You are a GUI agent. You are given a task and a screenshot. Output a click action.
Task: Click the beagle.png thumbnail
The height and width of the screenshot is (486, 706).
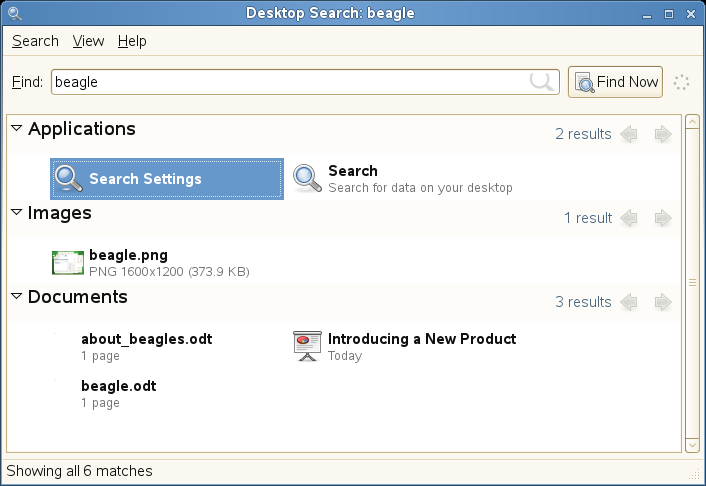tap(68, 263)
